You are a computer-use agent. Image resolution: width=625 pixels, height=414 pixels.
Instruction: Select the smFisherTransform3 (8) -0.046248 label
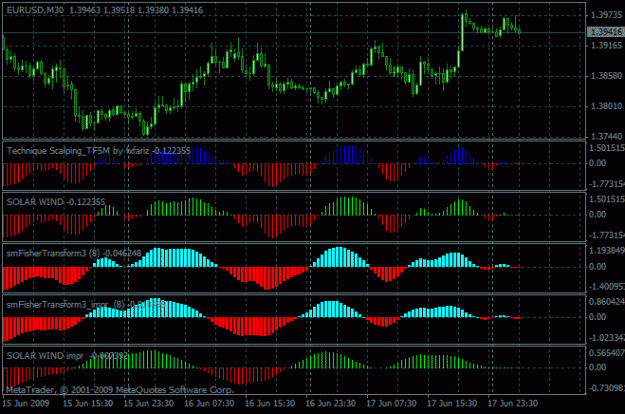[74, 253]
